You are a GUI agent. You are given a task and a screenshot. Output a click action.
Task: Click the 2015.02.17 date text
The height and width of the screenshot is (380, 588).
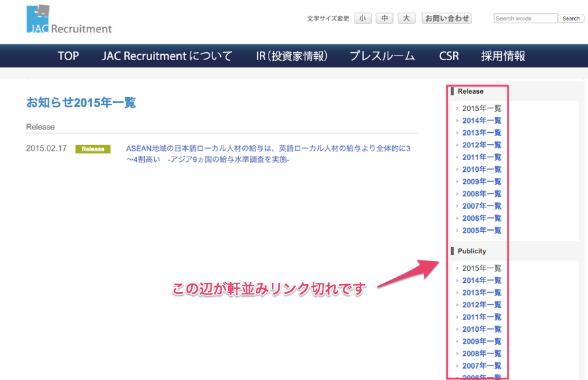(46, 149)
